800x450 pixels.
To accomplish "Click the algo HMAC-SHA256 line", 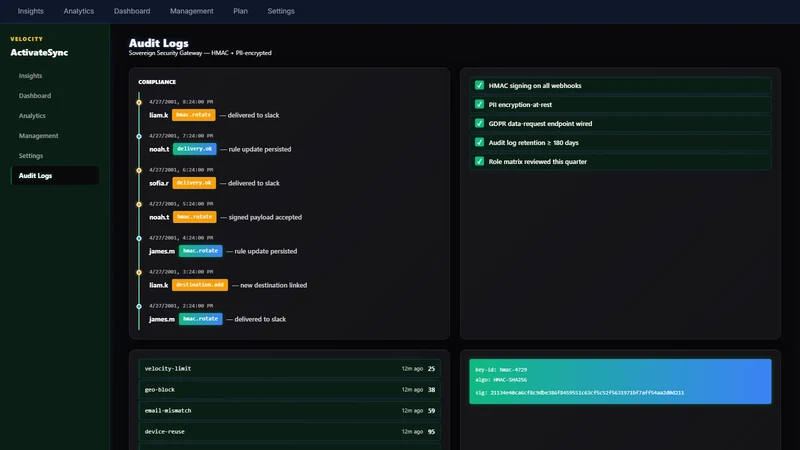I will coord(501,380).
